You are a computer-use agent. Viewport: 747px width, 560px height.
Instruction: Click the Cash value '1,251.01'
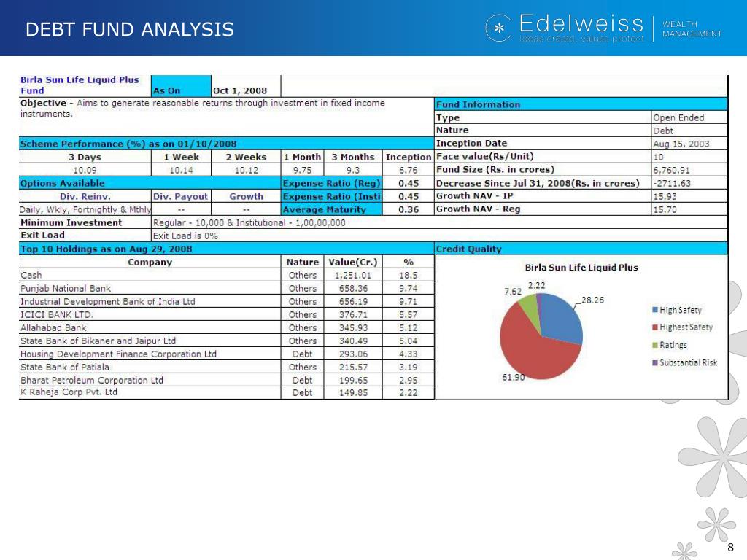click(x=352, y=275)
